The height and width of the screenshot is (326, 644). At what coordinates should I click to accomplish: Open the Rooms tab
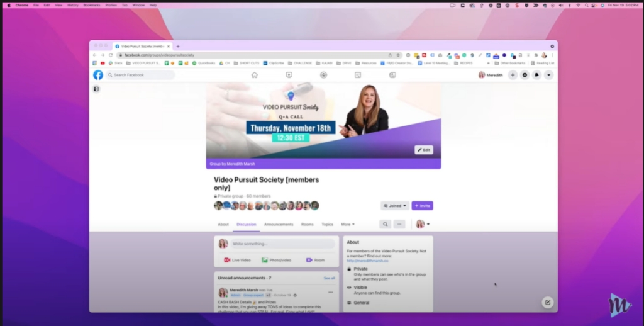click(307, 225)
